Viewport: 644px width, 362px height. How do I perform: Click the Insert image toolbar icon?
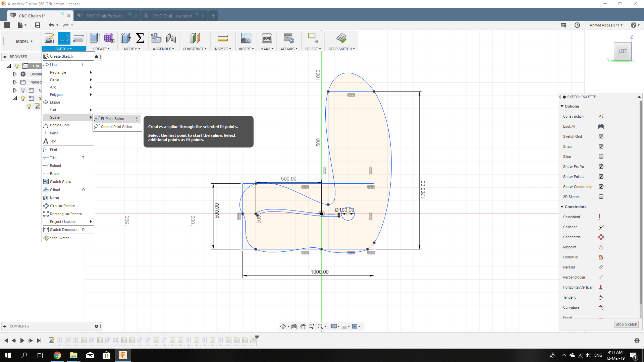246,39
